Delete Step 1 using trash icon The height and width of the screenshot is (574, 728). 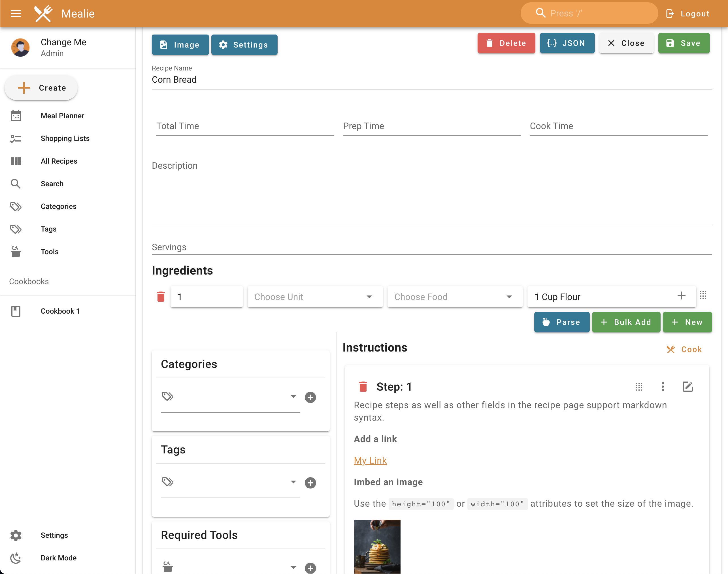[x=363, y=386]
